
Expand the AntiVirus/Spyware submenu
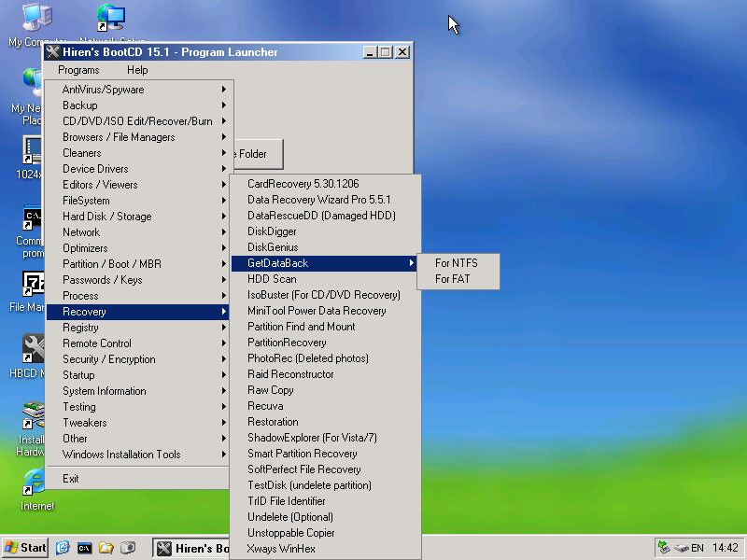(137, 90)
